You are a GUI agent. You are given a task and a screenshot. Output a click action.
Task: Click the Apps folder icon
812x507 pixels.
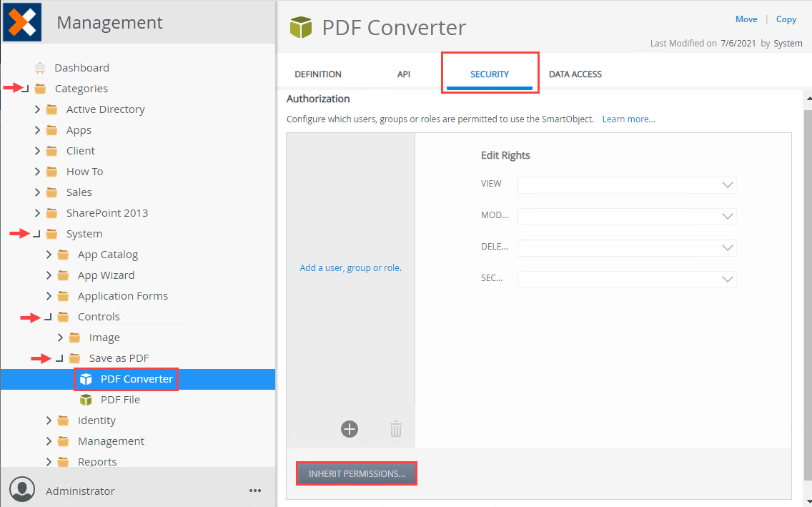click(51, 130)
